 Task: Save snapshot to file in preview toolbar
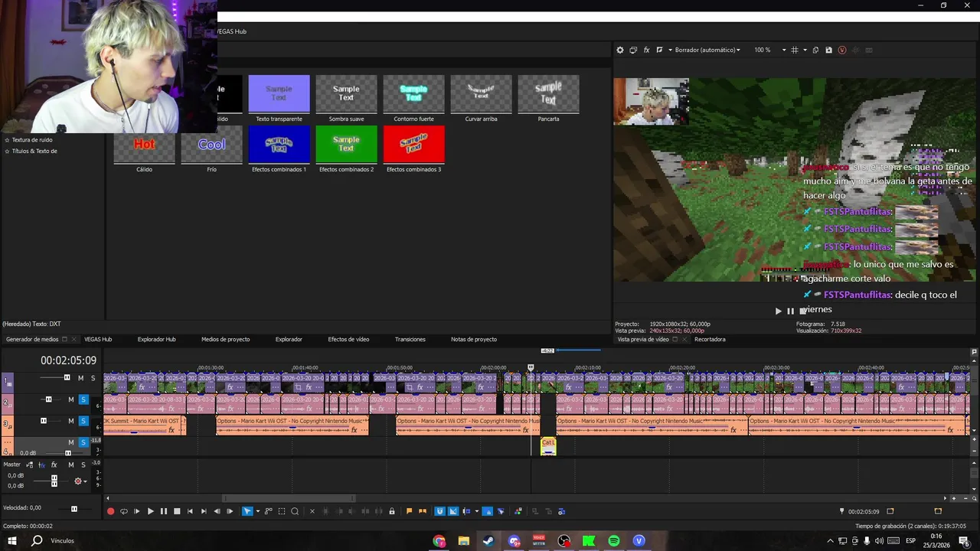(828, 50)
